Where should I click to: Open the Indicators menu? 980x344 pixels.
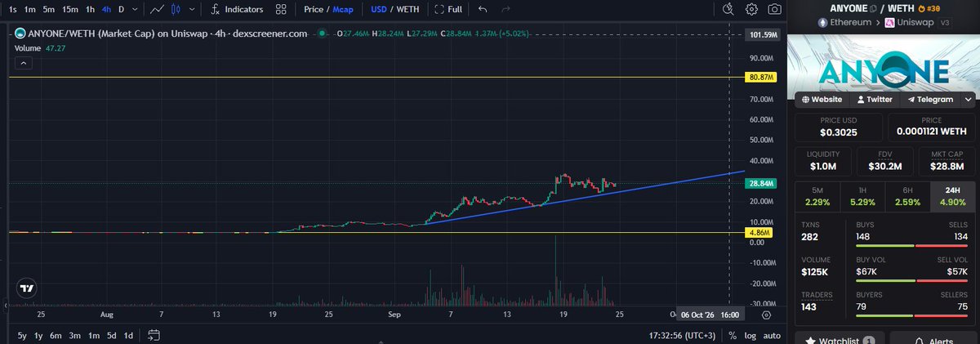236,9
